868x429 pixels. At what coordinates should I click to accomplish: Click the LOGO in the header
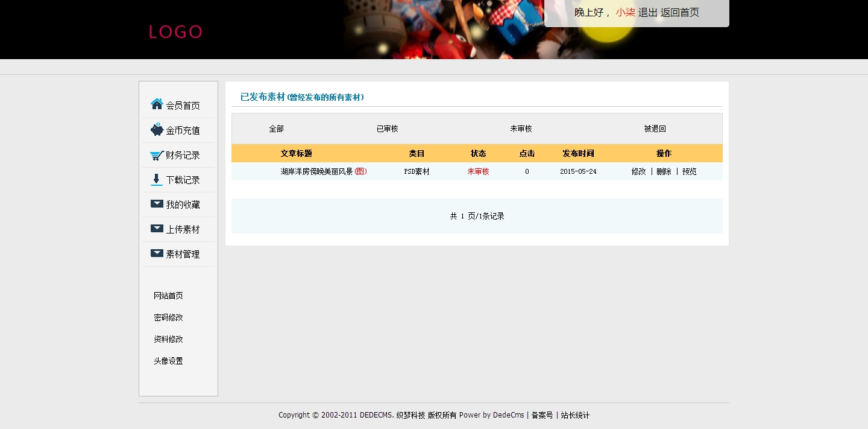175,32
